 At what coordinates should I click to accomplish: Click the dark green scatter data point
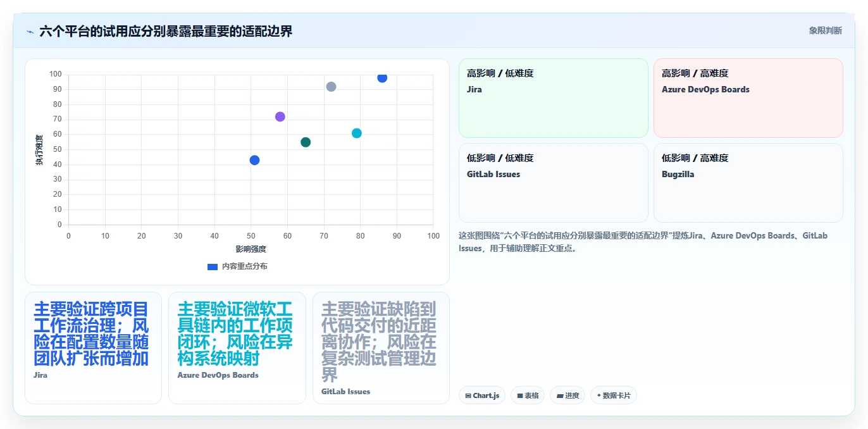306,142
